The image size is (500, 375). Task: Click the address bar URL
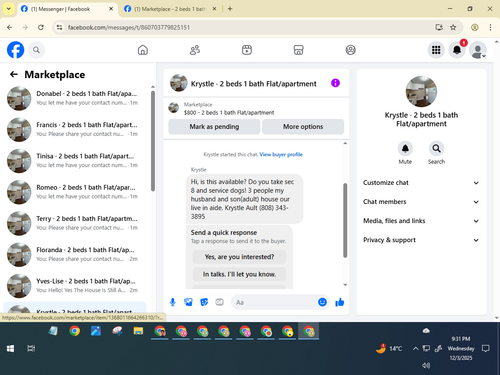pyautogui.click(x=129, y=27)
